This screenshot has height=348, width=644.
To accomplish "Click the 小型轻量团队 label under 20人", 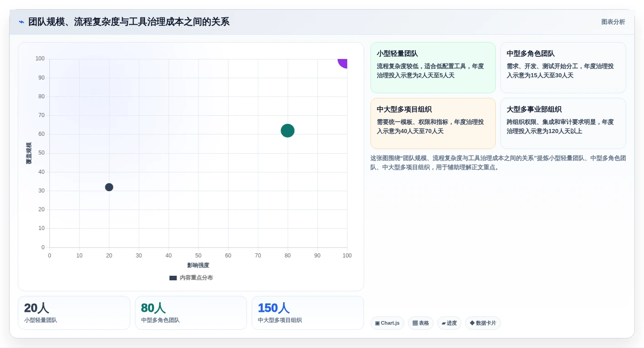I will [41, 321].
